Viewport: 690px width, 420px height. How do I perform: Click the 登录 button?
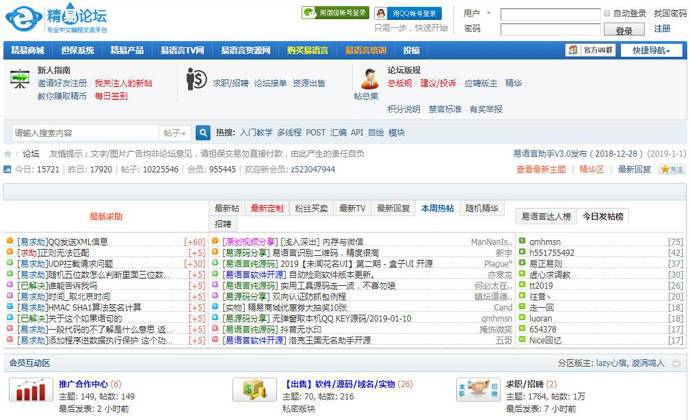click(x=624, y=31)
